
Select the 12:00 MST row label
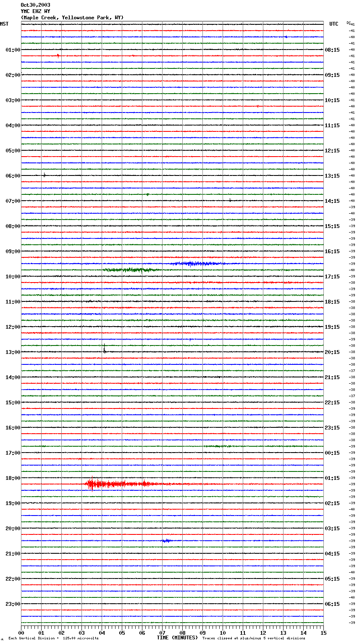click(13, 327)
